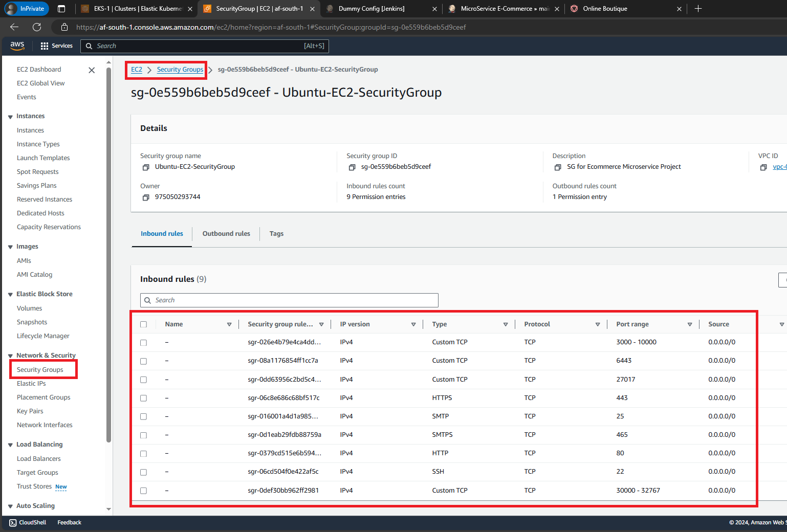The width and height of the screenshot is (787, 532).
Task: Expand the Auto Scaling section arrow
Action: tap(10, 506)
